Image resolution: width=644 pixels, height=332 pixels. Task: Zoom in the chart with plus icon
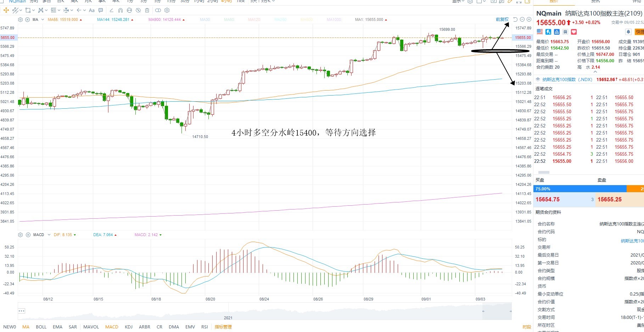[529, 19]
